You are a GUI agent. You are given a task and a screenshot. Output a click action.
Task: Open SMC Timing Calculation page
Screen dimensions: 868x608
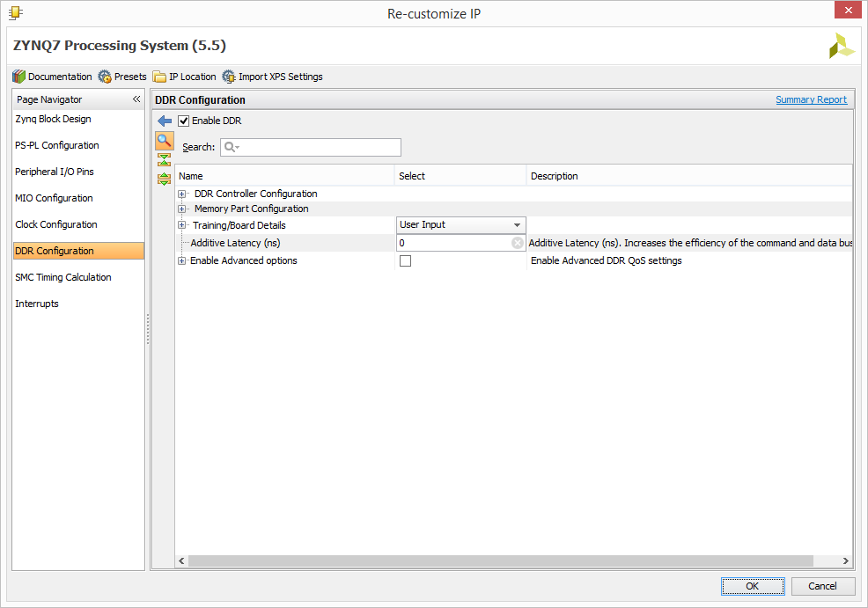pyautogui.click(x=63, y=277)
